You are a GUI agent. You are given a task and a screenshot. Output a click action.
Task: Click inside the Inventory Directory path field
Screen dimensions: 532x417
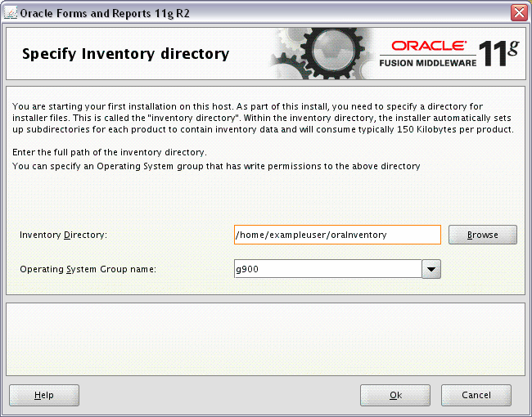tap(337, 235)
